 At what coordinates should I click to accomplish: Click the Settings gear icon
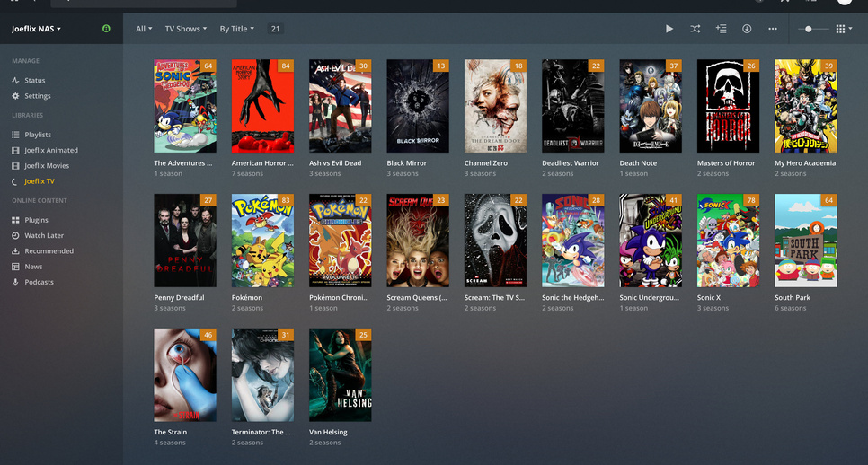[x=15, y=96]
